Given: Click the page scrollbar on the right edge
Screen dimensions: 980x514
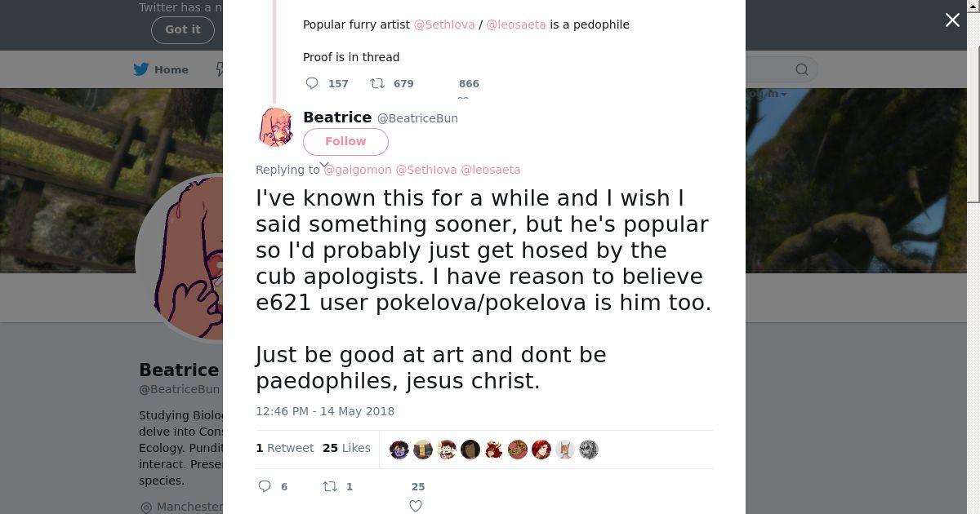Looking at the screenshot, I should tap(973, 102).
